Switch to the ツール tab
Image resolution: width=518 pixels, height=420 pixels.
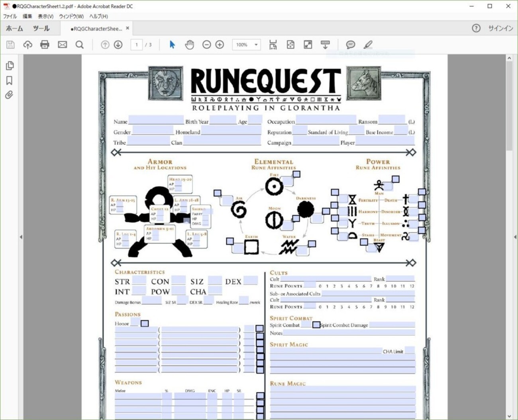click(x=41, y=28)
